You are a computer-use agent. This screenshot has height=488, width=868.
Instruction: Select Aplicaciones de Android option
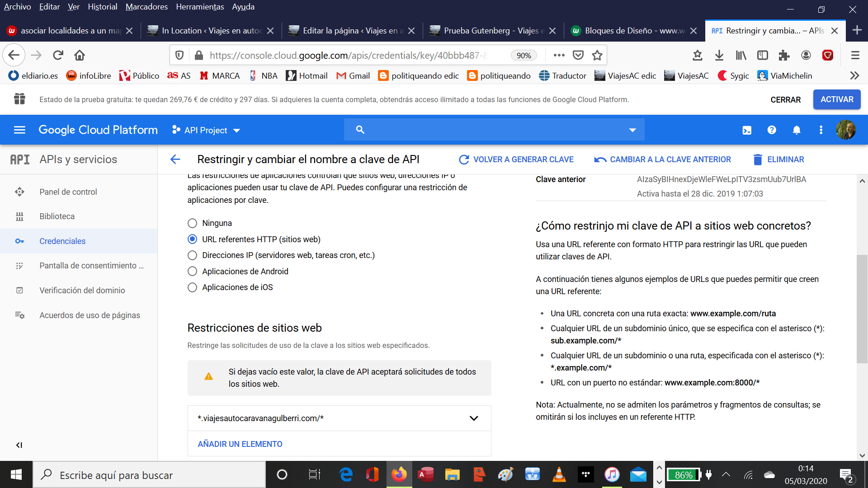(x=192, y=272)
